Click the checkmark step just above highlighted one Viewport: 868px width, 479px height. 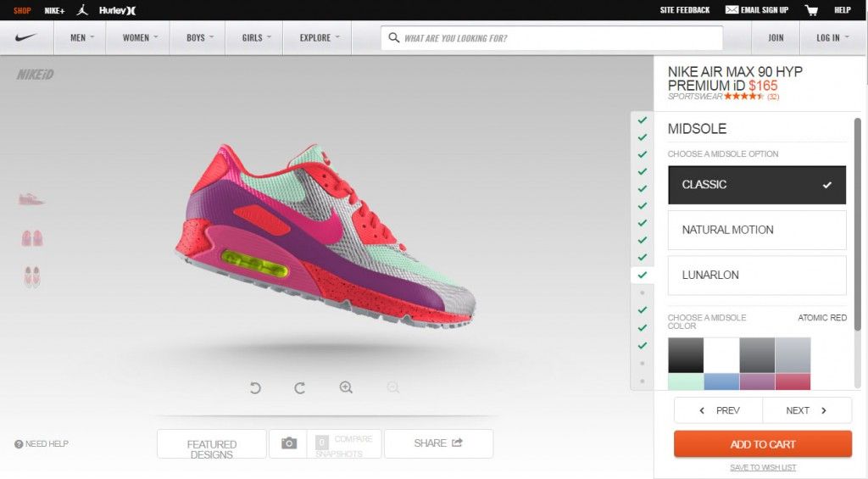pos(643,257)
